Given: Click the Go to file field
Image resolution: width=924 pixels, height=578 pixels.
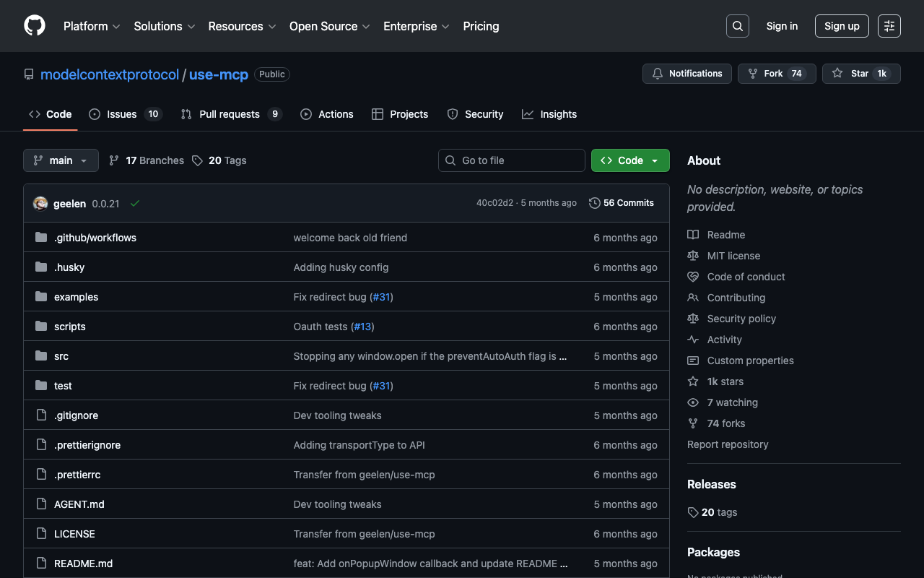Looking at the screenshot, I should pos(512,160).
